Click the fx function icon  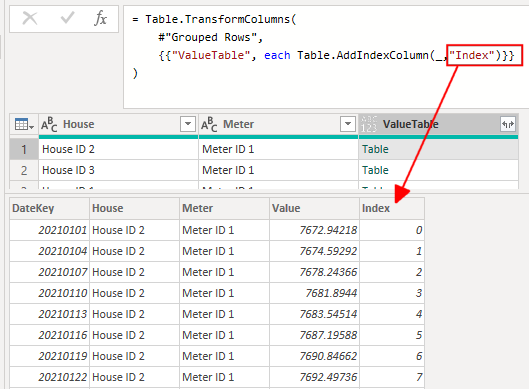pyautogui.click(x=101, y=18)
